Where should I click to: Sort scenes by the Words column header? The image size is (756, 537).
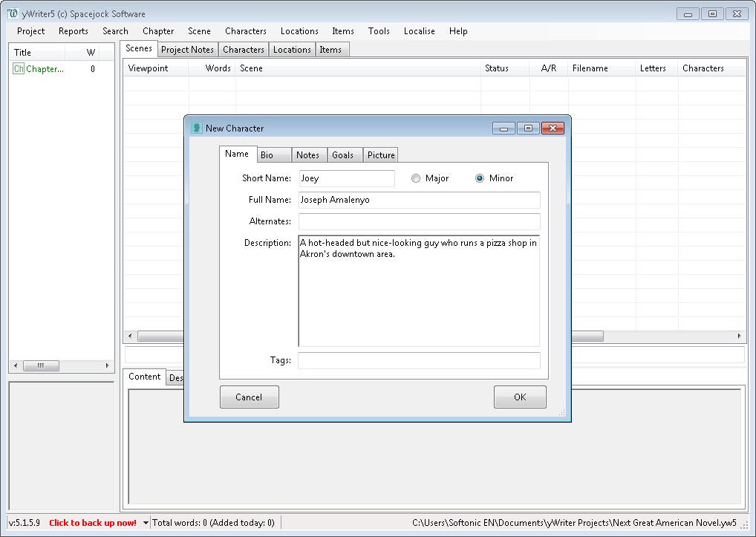coord(212,68)
